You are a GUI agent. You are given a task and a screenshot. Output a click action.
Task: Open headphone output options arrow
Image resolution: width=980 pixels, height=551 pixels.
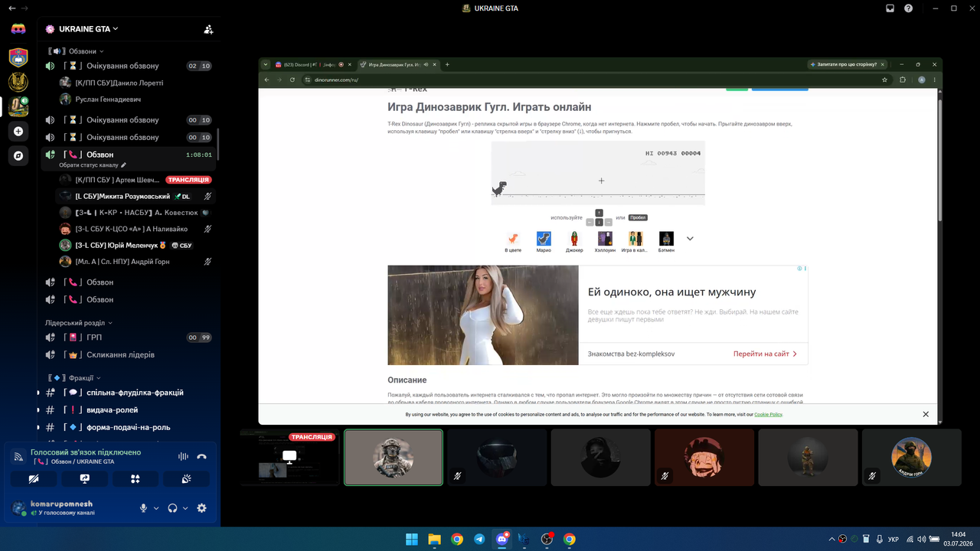tap(185, 508)
